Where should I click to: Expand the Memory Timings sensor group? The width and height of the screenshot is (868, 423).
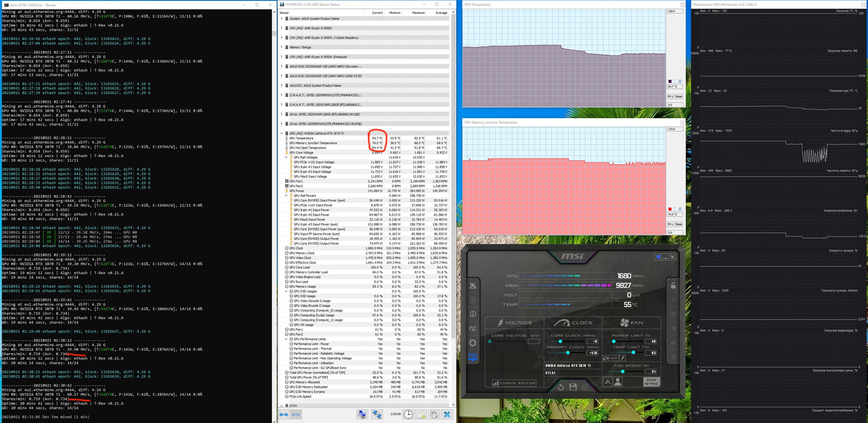[282, 47]
